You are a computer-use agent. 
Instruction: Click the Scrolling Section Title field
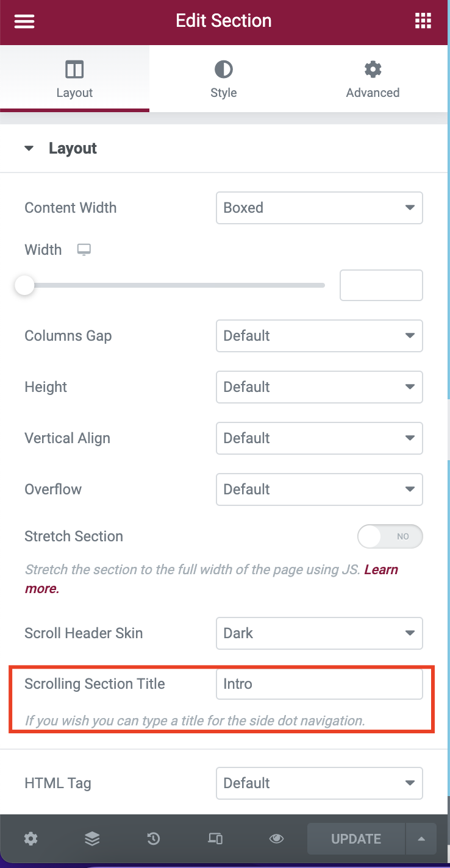coord(319,684)
